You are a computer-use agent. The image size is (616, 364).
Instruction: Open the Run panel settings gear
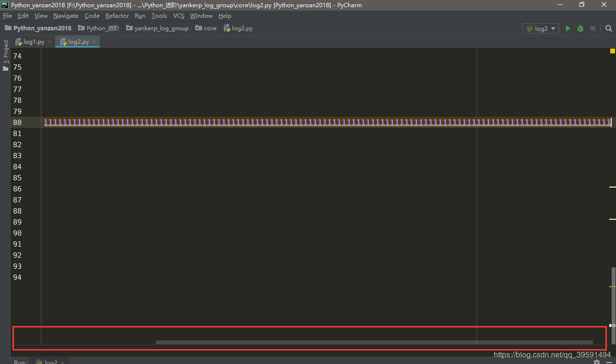coord(597,362)
